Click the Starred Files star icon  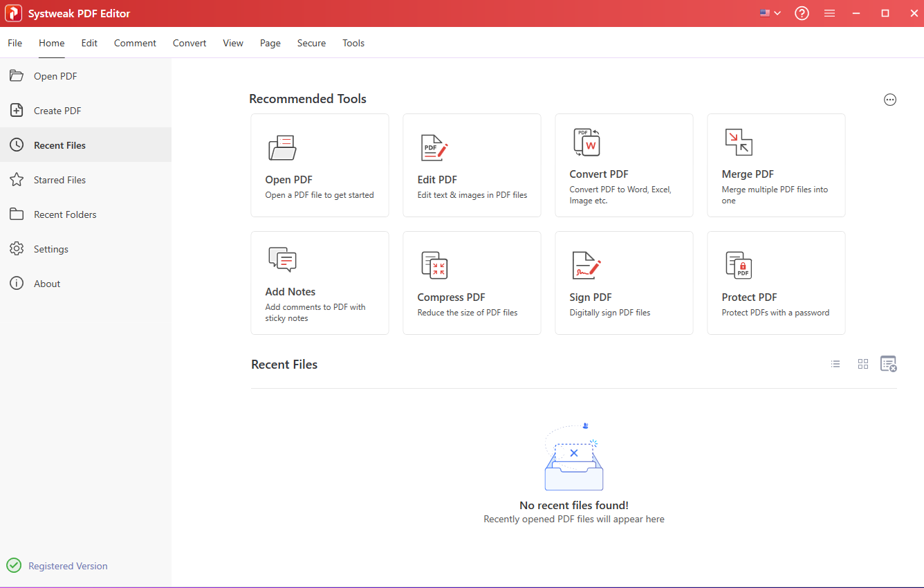pos(17,179)
